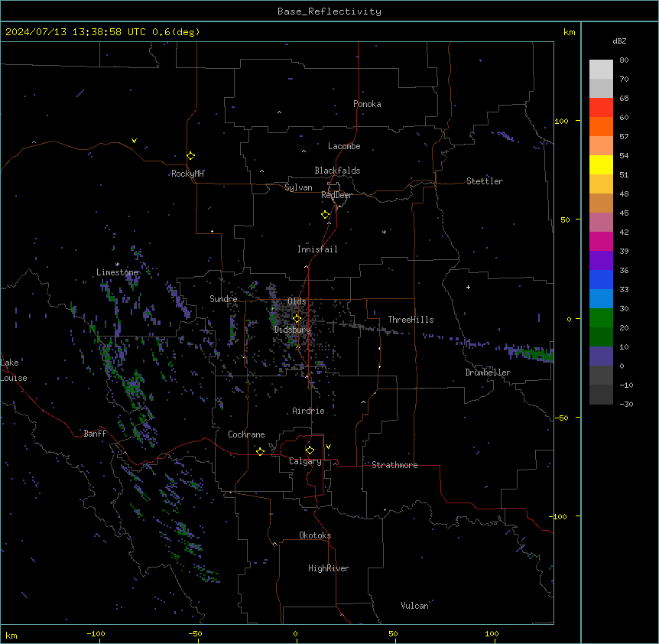Click the Sundre label
Screen dimensions: 659x644
pos(223,299)
